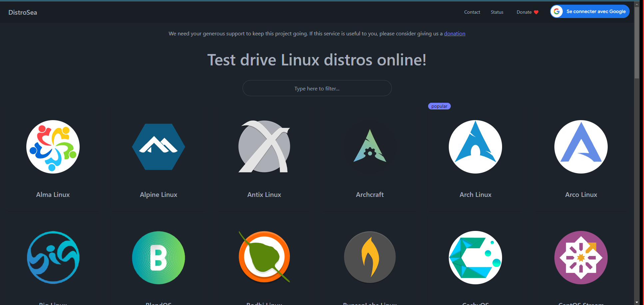
Task: Select the Arco Linux logo
Action: (x=581, y=147)
